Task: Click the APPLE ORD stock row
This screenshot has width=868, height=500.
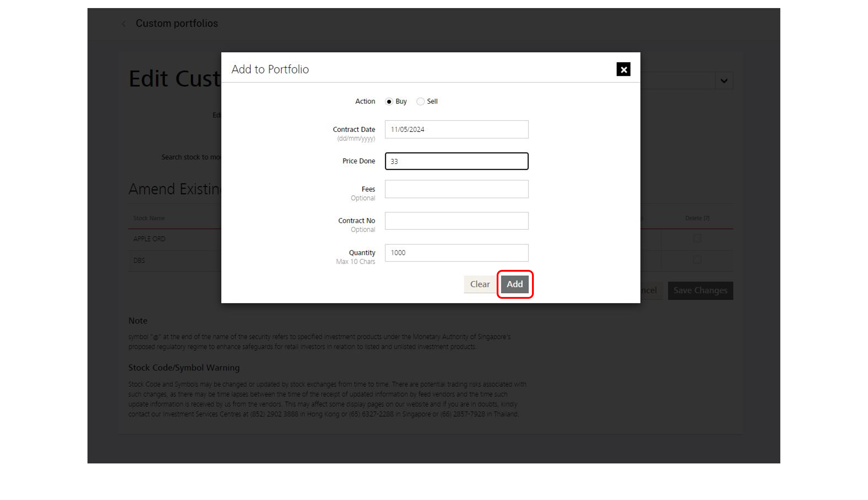Action: [x=431, y=239]
